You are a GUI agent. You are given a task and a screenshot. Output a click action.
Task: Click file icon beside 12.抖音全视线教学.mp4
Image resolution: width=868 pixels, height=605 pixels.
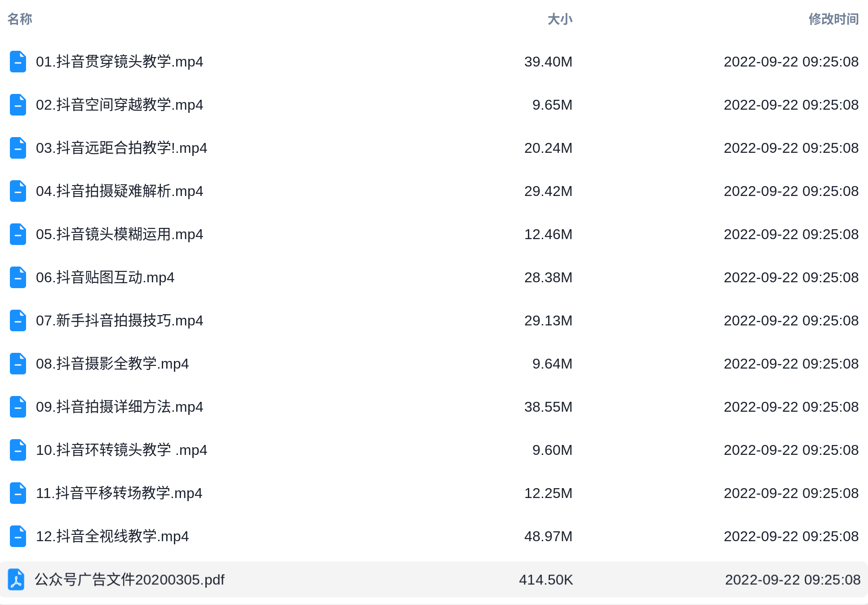(18, 536)
